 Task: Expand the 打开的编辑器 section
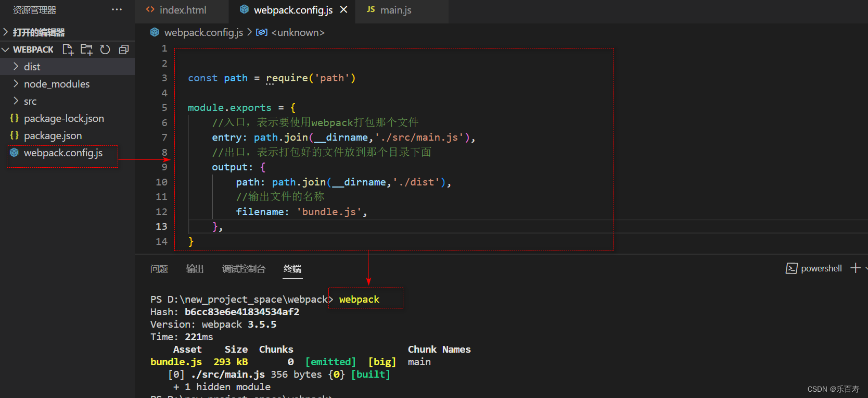click(6, 32)
